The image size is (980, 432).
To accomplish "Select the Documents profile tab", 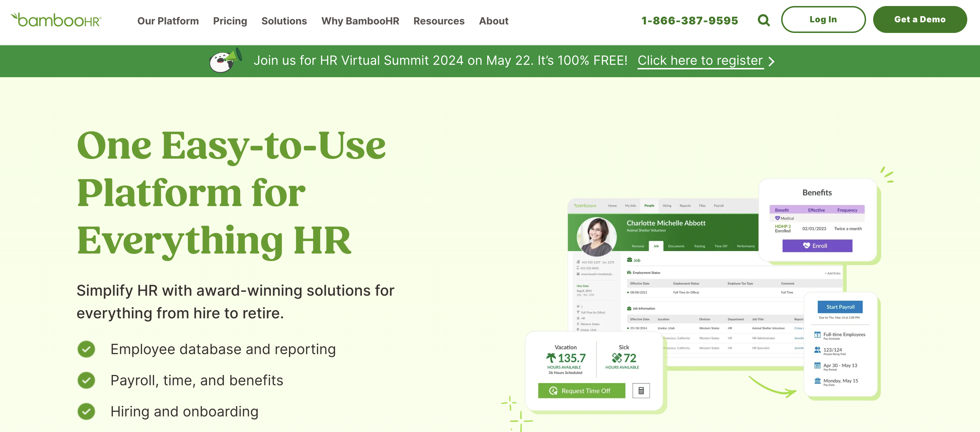I will [x=676, y=246].
